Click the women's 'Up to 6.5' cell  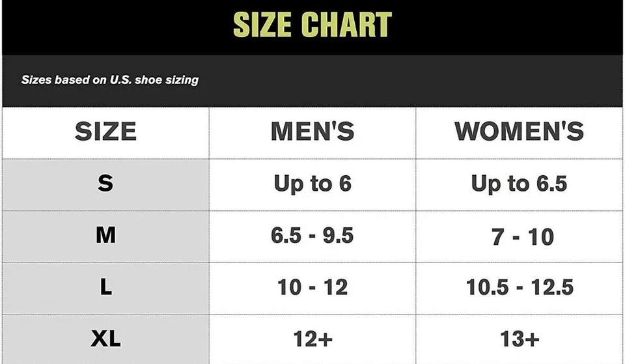(519, 184)
